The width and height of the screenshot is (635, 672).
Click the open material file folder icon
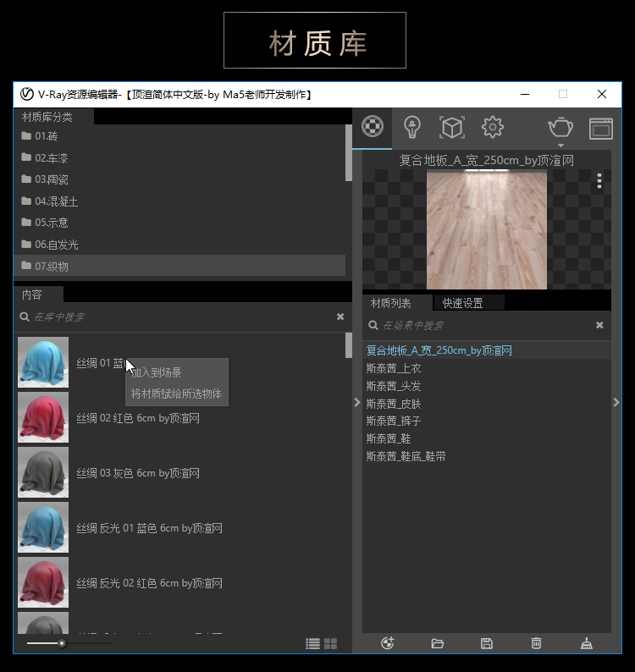coord(438,643)
